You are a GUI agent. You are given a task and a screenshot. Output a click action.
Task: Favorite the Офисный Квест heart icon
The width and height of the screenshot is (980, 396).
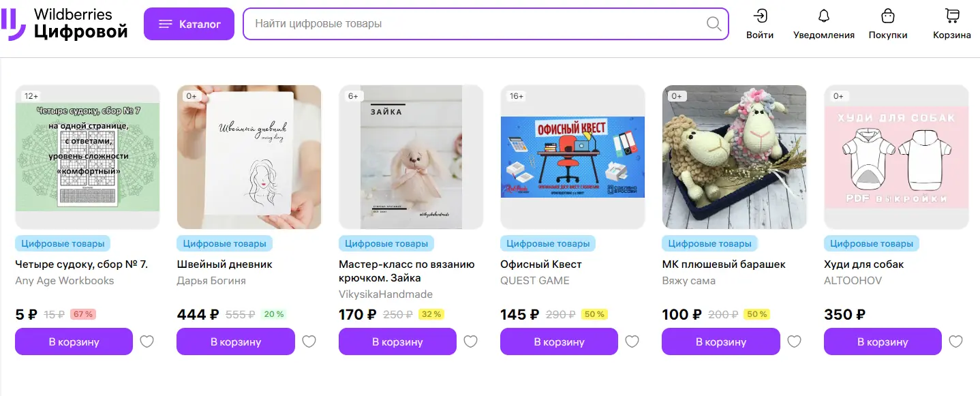click(632, 341)
